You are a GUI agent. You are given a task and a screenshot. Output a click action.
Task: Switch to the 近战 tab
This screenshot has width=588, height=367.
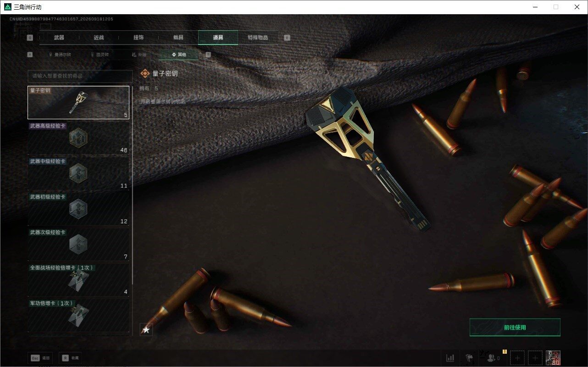click(x=99, y=38)
